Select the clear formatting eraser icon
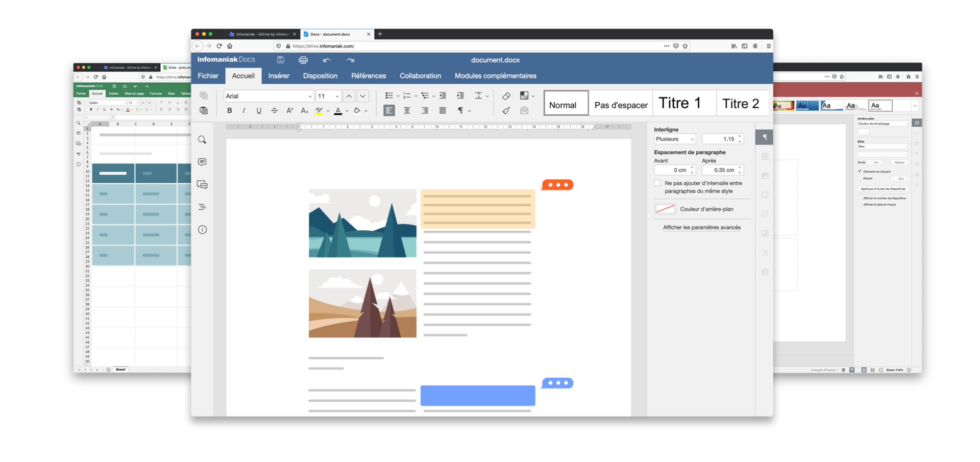Viewport: 980px width, 462px height. coord(506,95)
